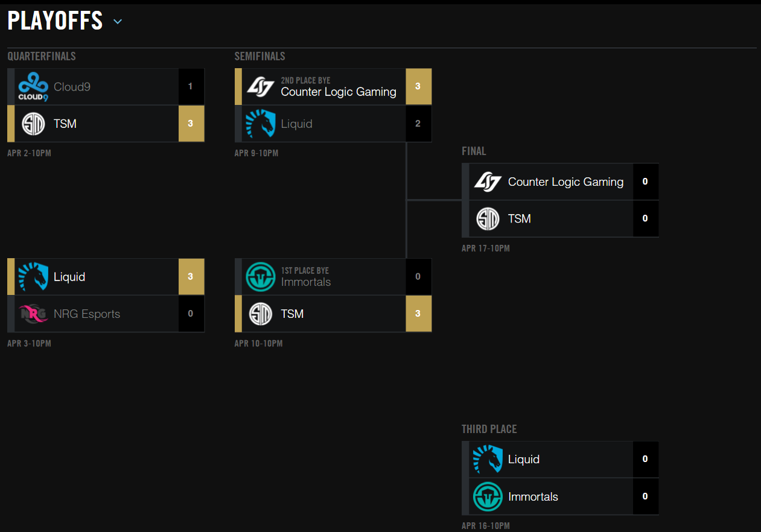Click the 2ND PLACE BYE label

click(x=305, y=80)
